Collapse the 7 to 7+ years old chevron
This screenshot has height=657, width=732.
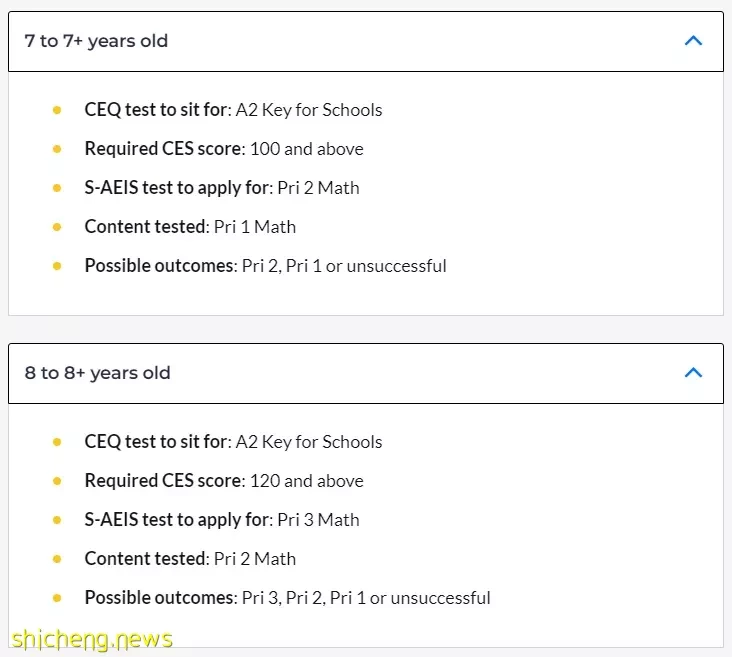[693, 41]
